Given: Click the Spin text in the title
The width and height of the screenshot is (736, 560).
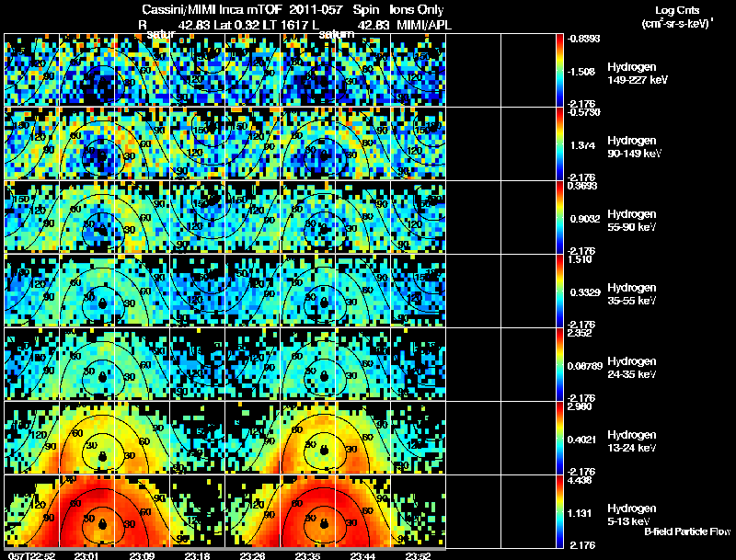Looking at the screenshot, I should click(x=367, y=10).
